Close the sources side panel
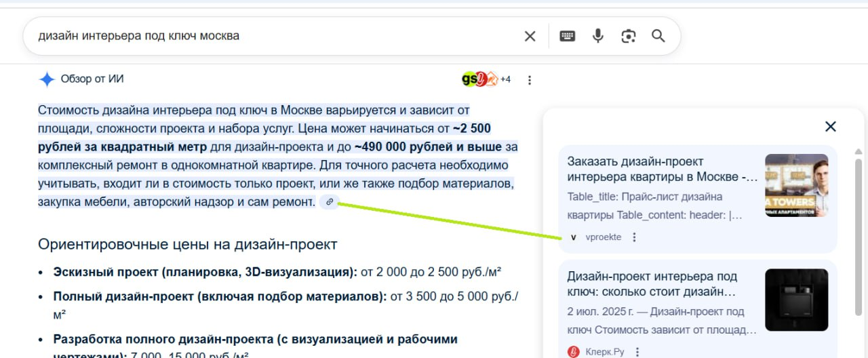868x358 pixels. click(830, 126)
